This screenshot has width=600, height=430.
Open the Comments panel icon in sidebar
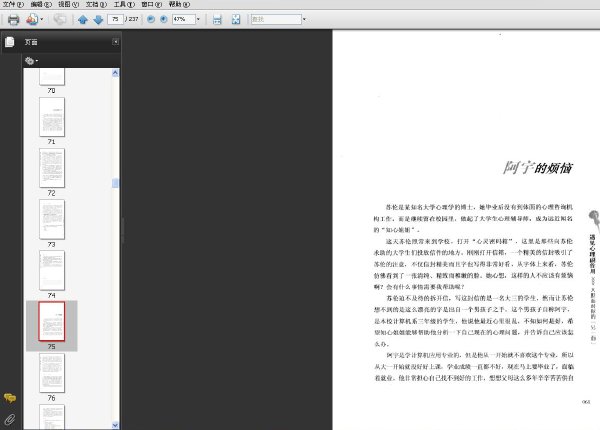point(10,398)
